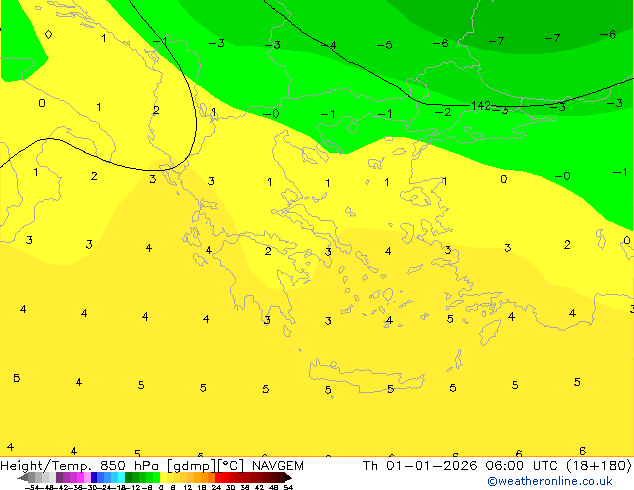This screenshot has width=634, height=490.
Task: Click the darkest green swatch in the legend
Action: click(x=128, y=477)
